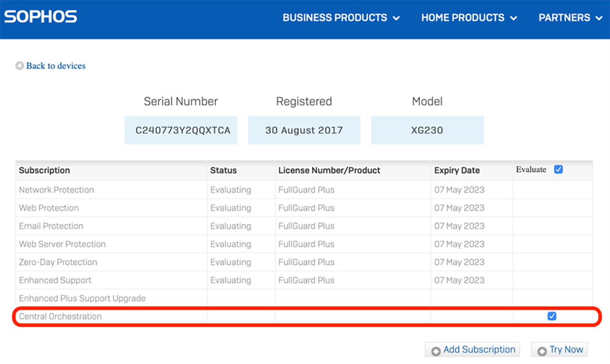Screen dimensions: 610x364
Task: Click the checkmark inside the Evaluate header checkbox
Action: (558, 169)
